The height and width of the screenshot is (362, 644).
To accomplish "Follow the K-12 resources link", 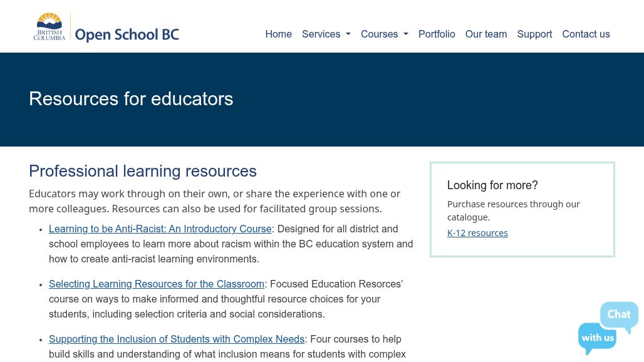I will [x=477, y=233].
